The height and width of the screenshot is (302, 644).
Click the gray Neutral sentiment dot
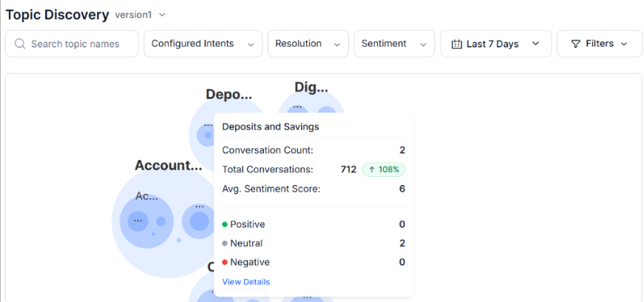[225, 244]
